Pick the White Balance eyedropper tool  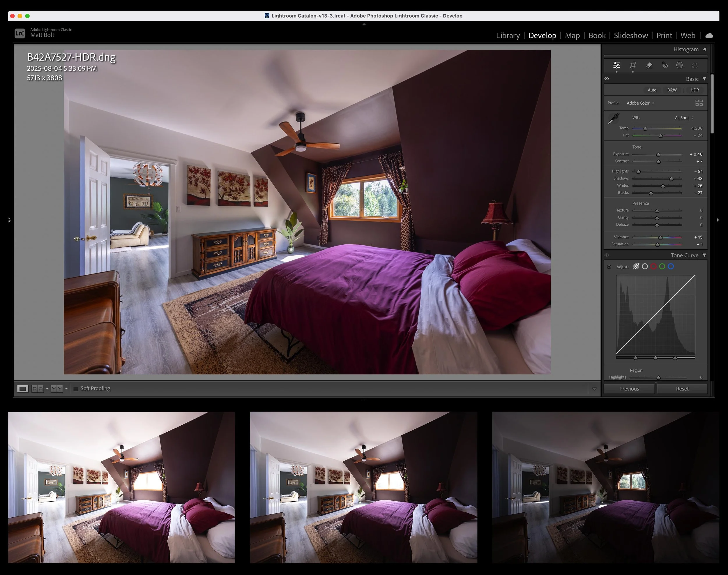(x=614, y=119)
